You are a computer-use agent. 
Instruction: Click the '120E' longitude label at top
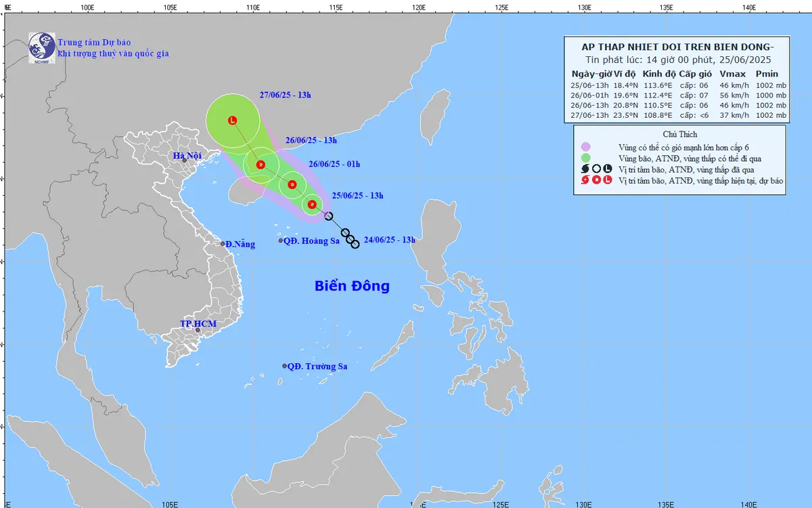click(419, 6)
